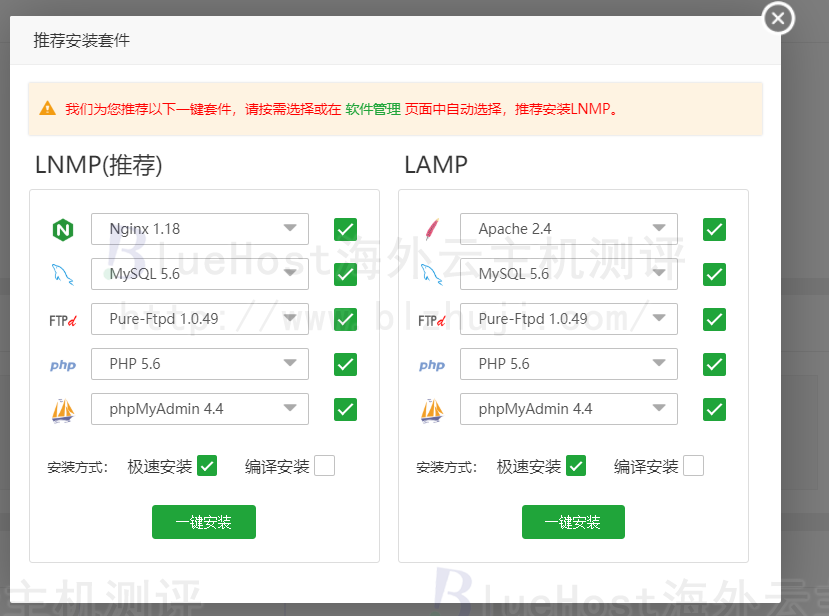Click the MySQL dolphin icon in LNMP

tap(62, 275)
